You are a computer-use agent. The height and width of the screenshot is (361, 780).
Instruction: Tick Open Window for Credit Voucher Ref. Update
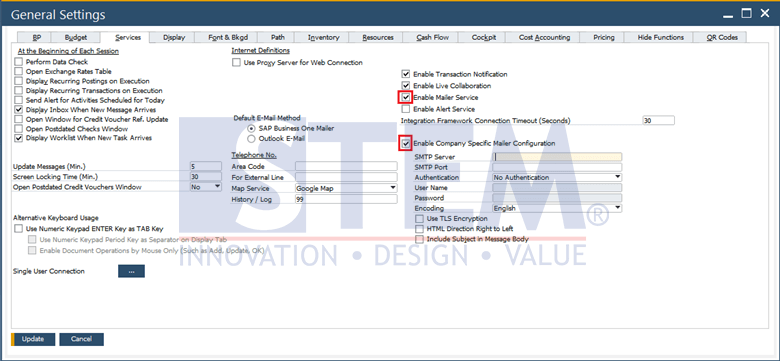(19, 119)
